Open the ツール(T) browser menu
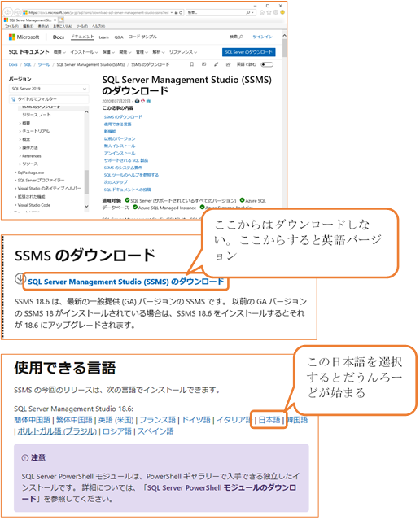The height and width of the screenshot is (520, 420). (82, 26)
